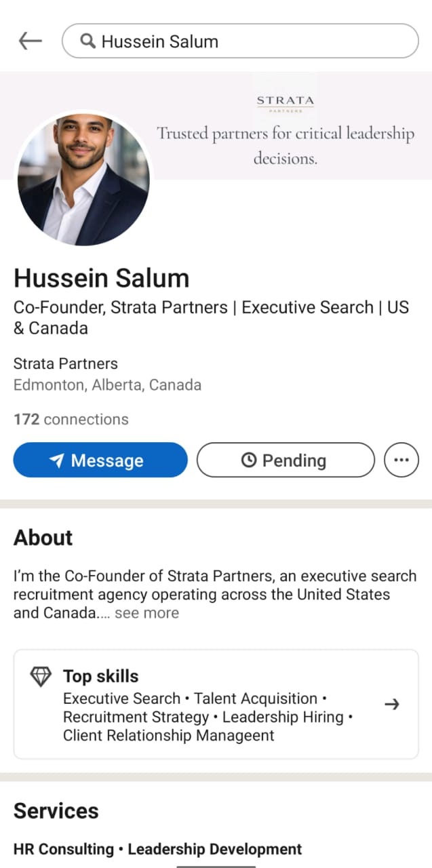
Task: Open Hussein Salum's profile photo
Action: (83, 180)
